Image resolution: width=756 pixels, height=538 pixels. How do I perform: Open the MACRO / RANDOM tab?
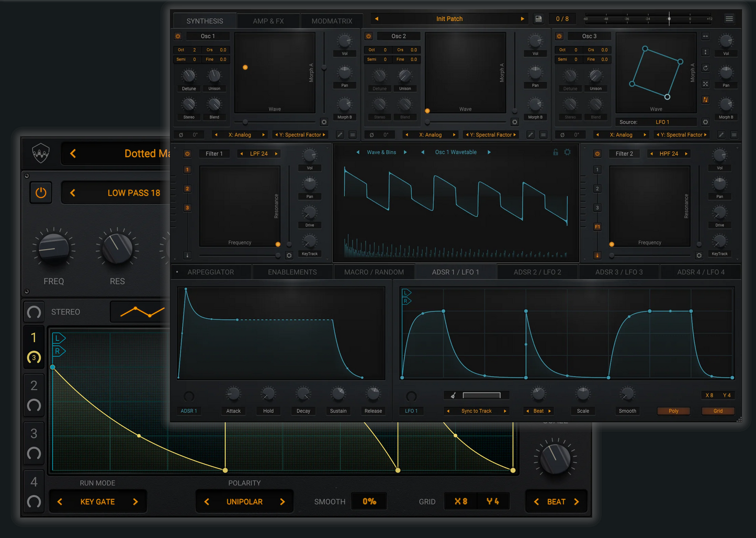(x=374, y=272)
